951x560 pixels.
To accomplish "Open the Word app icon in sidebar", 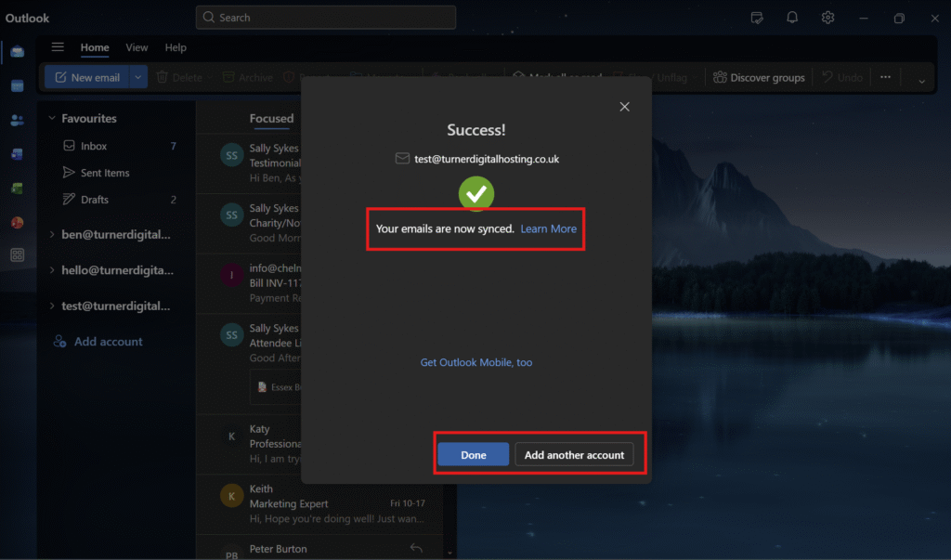I will [17, 154].
